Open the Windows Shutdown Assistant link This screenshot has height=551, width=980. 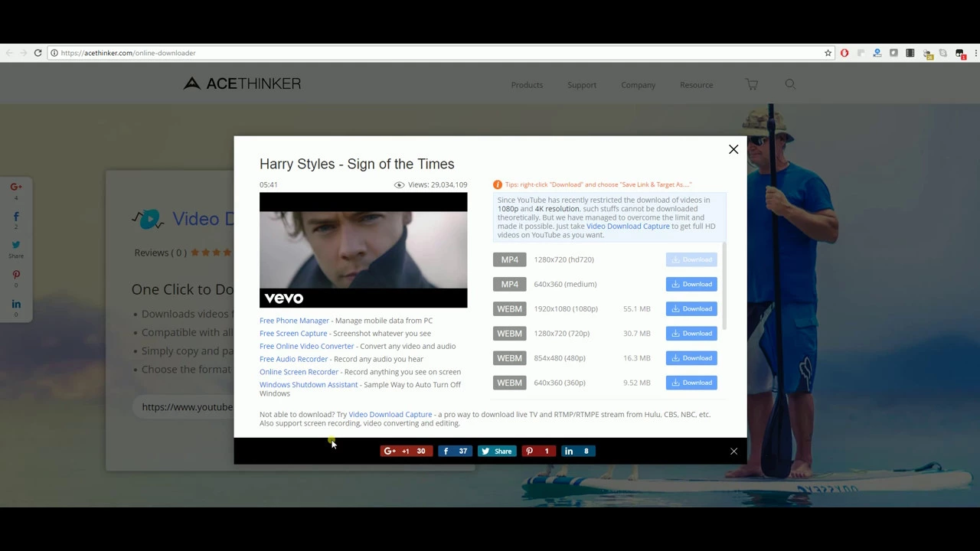tap(309, 385)
